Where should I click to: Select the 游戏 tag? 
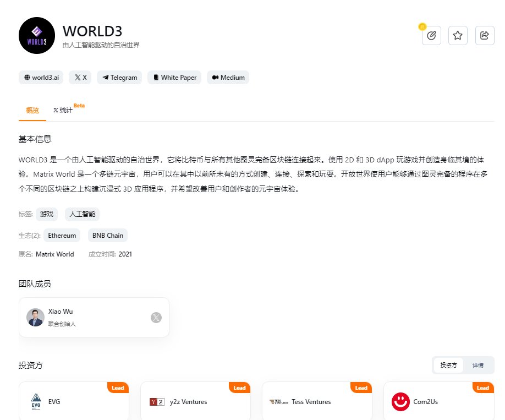47,214
